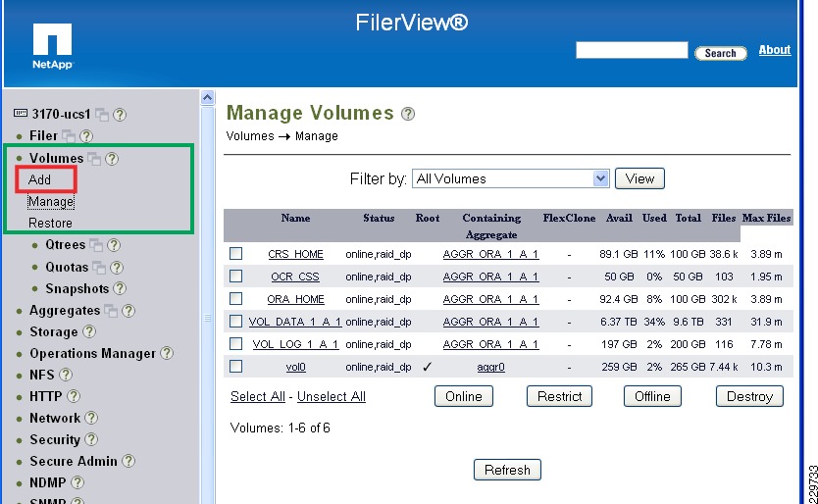
Task: Open help icon next to Filer
Action: (x=86, y=136)
